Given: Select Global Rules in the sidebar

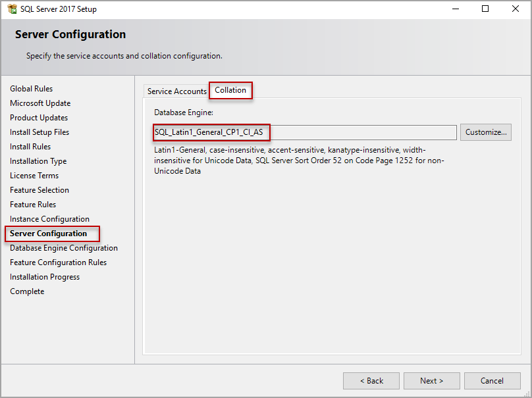Looking at the screenshot, I should tap(31, 88).
